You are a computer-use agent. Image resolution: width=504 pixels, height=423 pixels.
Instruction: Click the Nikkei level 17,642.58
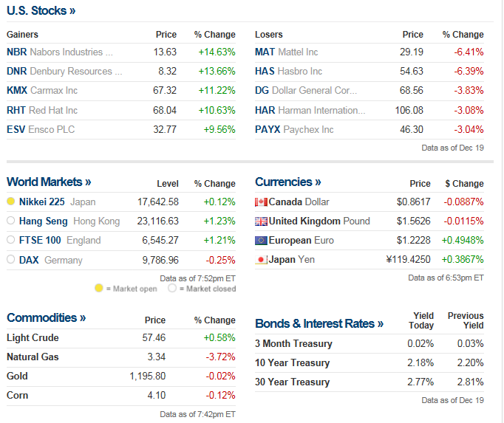tap(158, 202)
